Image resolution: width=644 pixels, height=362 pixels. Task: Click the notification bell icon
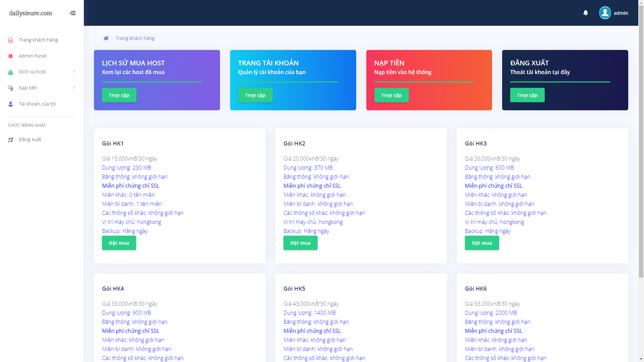coord(585,13)
